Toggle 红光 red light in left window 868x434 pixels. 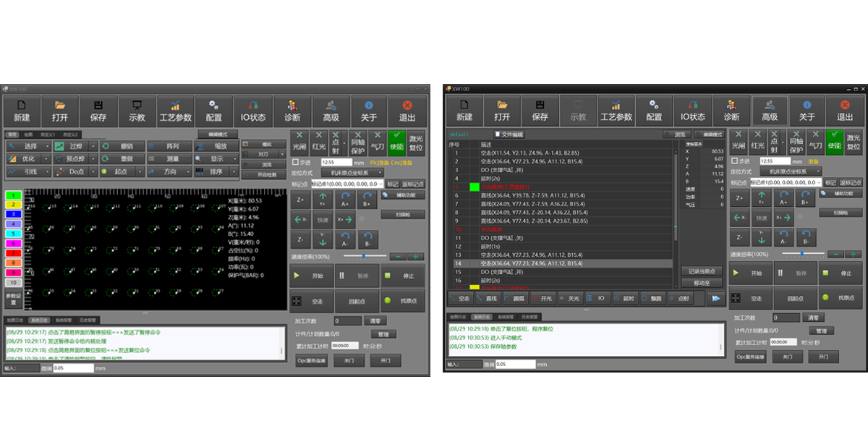(x=318, y=142)
